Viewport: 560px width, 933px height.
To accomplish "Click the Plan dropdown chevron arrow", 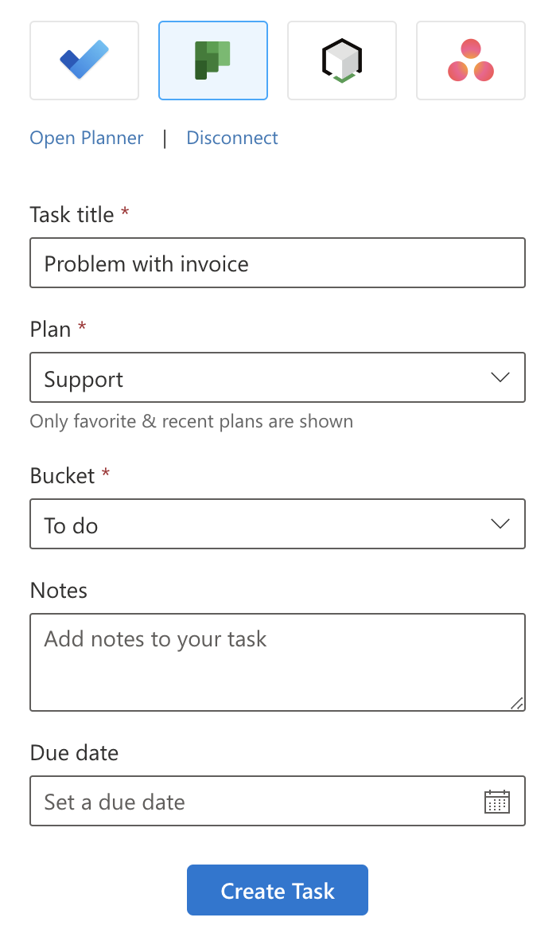I will pyautogui.click(x=500, y=377).
